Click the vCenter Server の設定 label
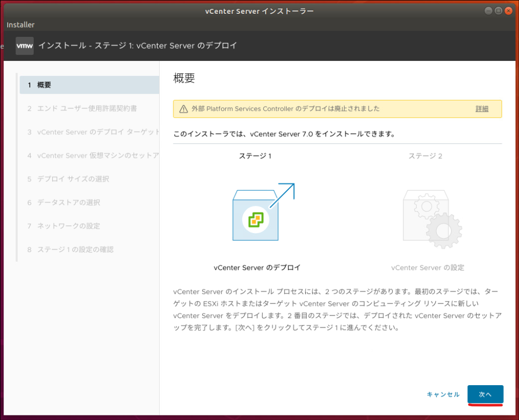519x420 pixels. [428, 268]
